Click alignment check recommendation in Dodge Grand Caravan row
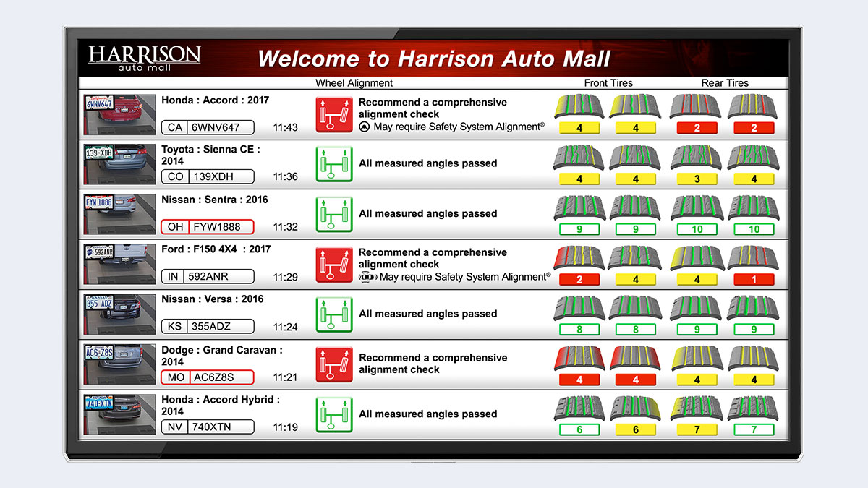868x488 pixels. click(433, 364)
